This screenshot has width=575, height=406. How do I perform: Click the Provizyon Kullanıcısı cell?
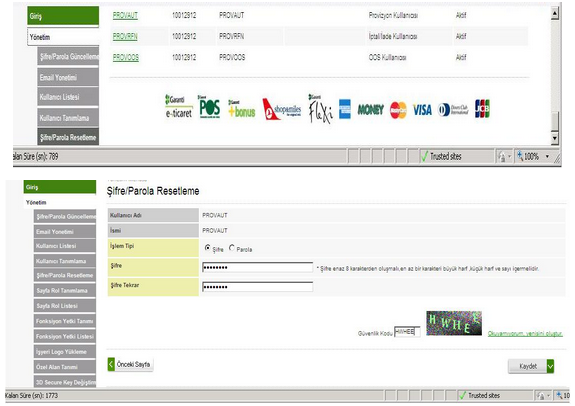click(393, 15)
